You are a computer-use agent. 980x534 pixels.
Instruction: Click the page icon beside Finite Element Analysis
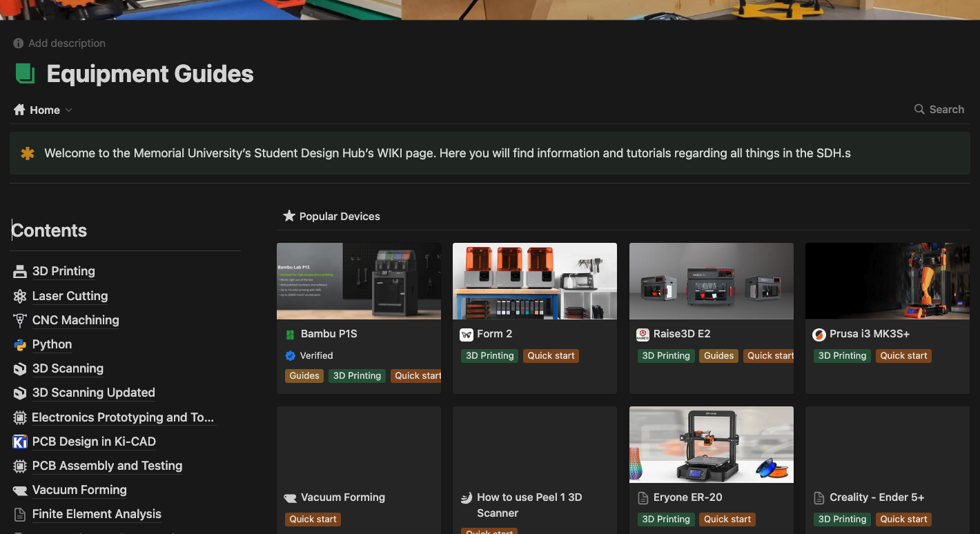coord(20,514)
